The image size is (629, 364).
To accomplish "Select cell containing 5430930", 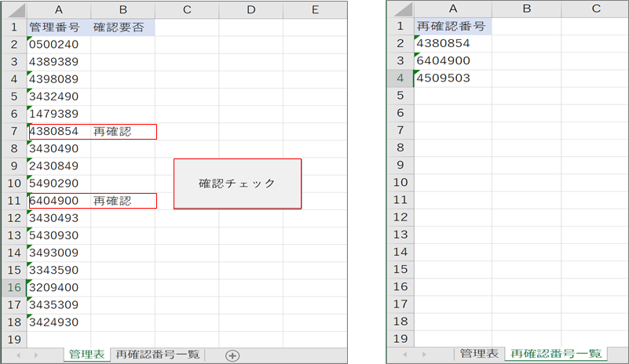I will (59, 235).
